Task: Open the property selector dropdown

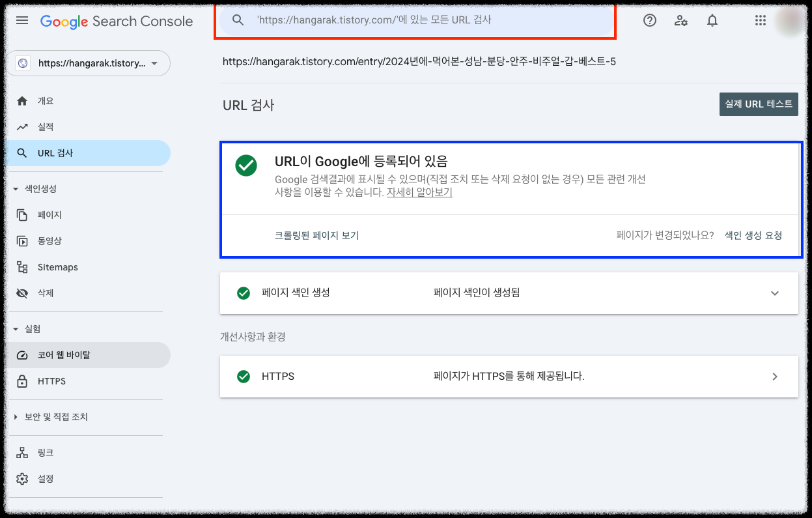Action: 89,63
